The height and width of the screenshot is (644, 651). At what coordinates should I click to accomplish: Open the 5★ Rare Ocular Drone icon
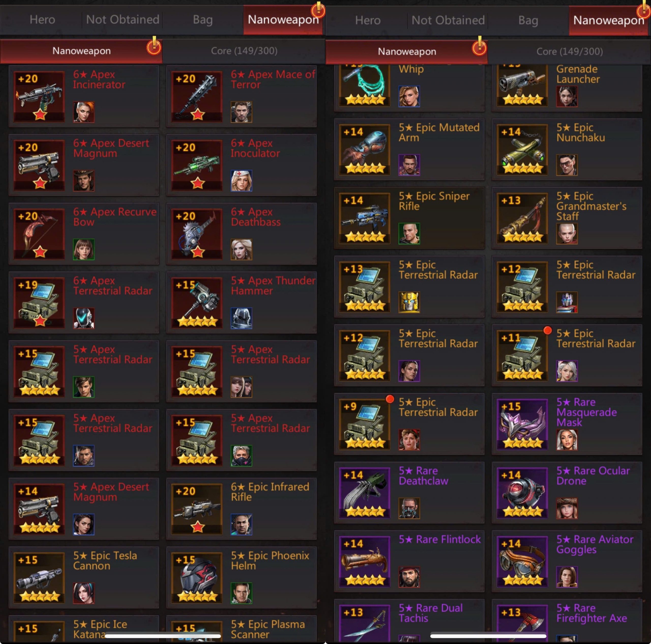[522, 493]
